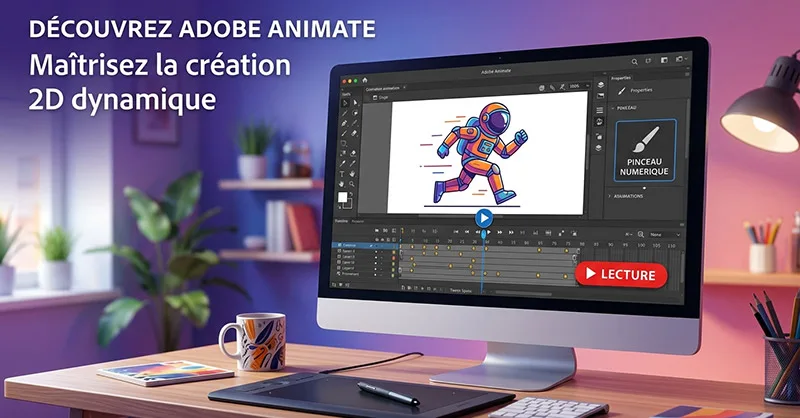
Task: Switch to the Properties panel tab
Action: click(621, 78)
